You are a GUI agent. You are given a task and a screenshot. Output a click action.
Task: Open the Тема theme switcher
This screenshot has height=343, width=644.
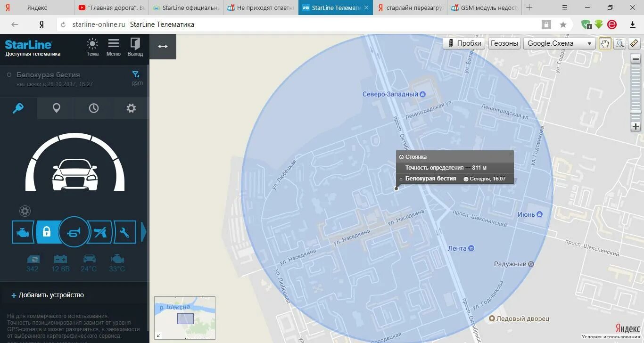pyautogui.click(x=92, y=47)
